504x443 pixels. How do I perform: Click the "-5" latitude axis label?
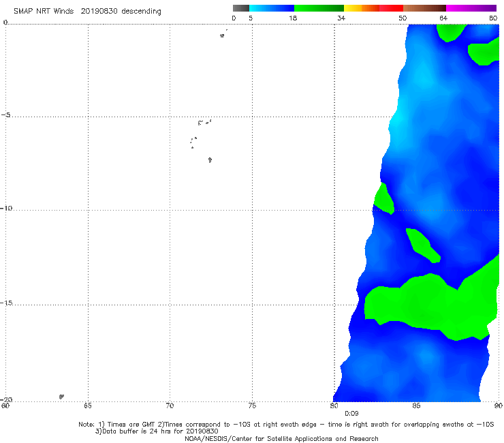pos(6,115)
